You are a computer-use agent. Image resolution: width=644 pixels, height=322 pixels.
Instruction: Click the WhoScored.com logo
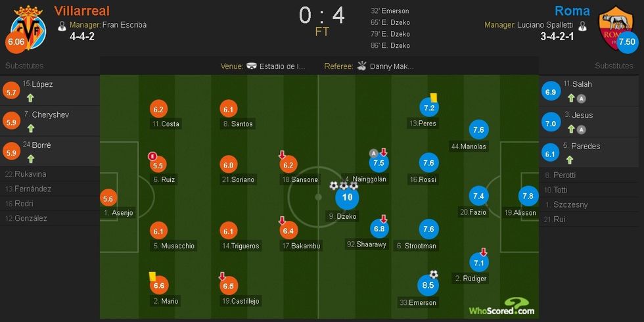click(501, 306)
